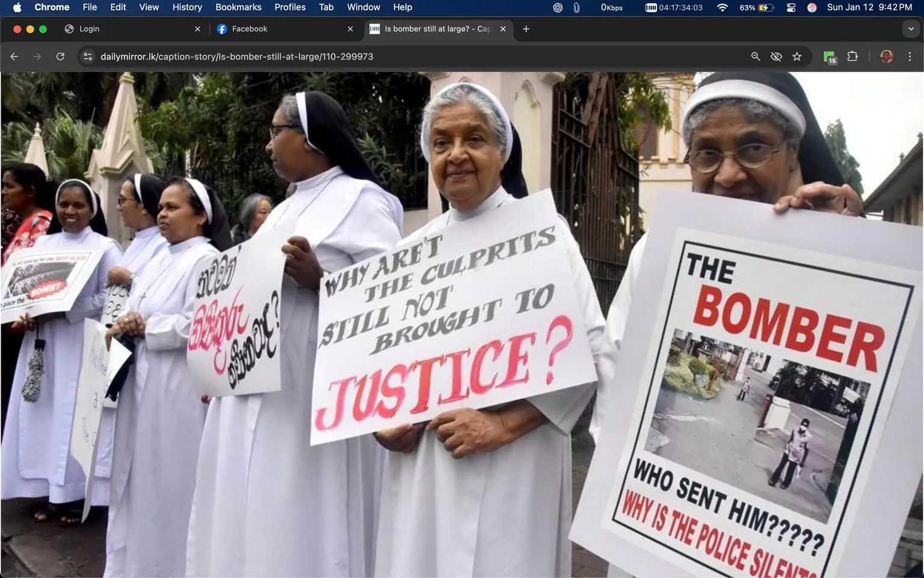Click the zoom magnifier in the address bar
Image resolution: width=924 pixels, height=578 pixels.
(755, 56)
